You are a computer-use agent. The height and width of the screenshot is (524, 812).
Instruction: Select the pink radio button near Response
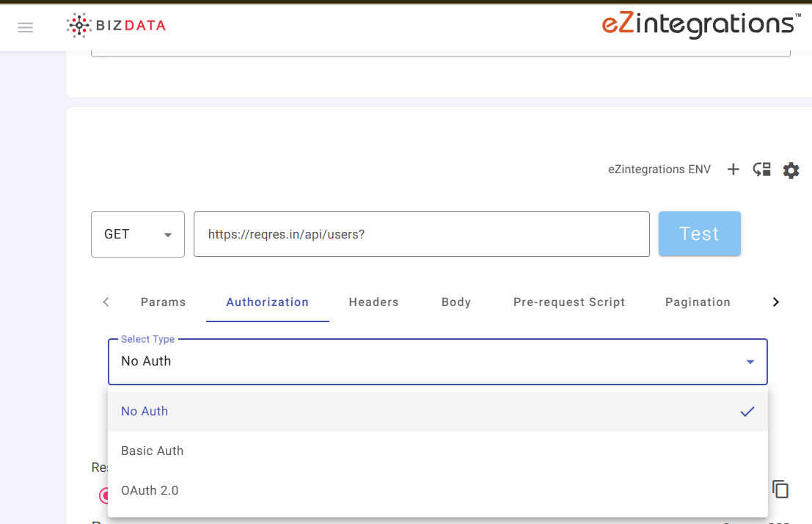pos(104,495)
